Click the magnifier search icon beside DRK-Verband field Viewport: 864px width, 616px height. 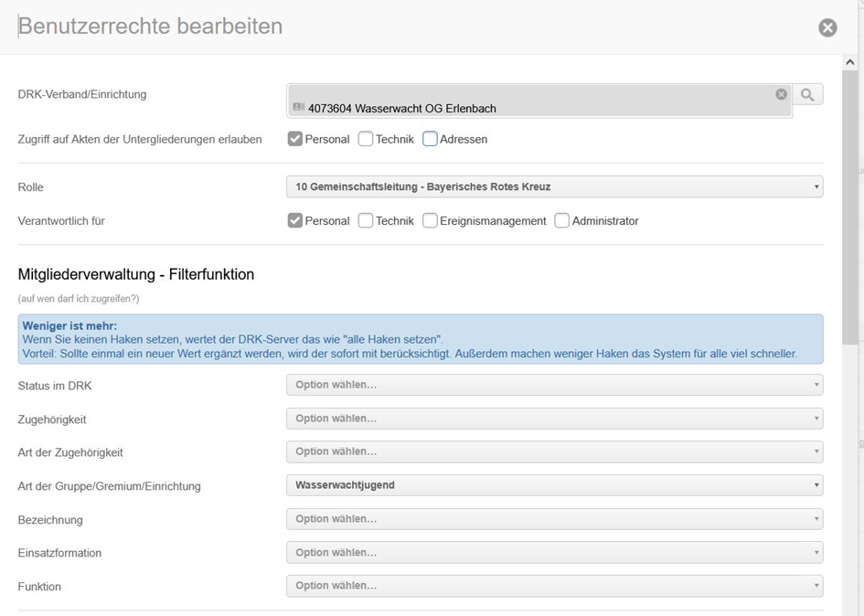pos(807,94)
